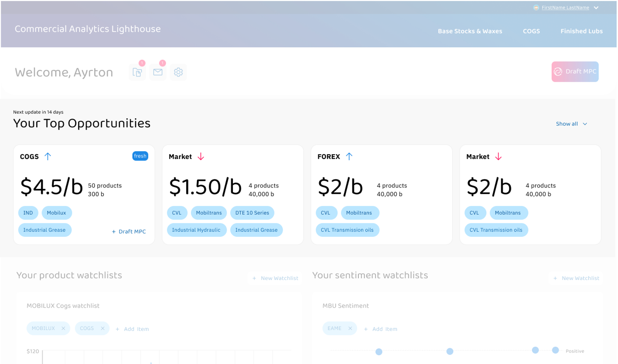Remove the COGS watchlist tag with its X
This screenshot has width=618, height=364.
pyautogui.click(x=103, y=328)
